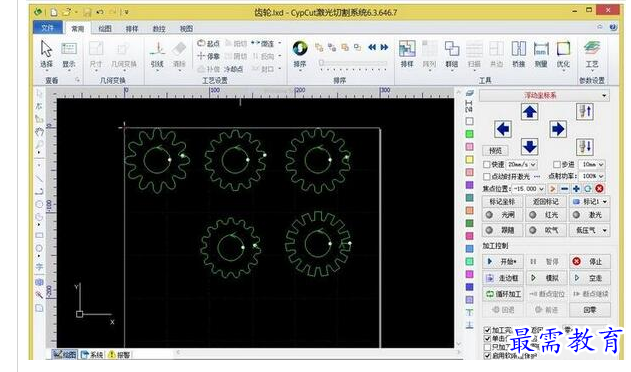Select the hand pan tool in the left toolbar
The width and height of the screenshot is (631, 372).
pyautogui.click(x=39, y=132)
